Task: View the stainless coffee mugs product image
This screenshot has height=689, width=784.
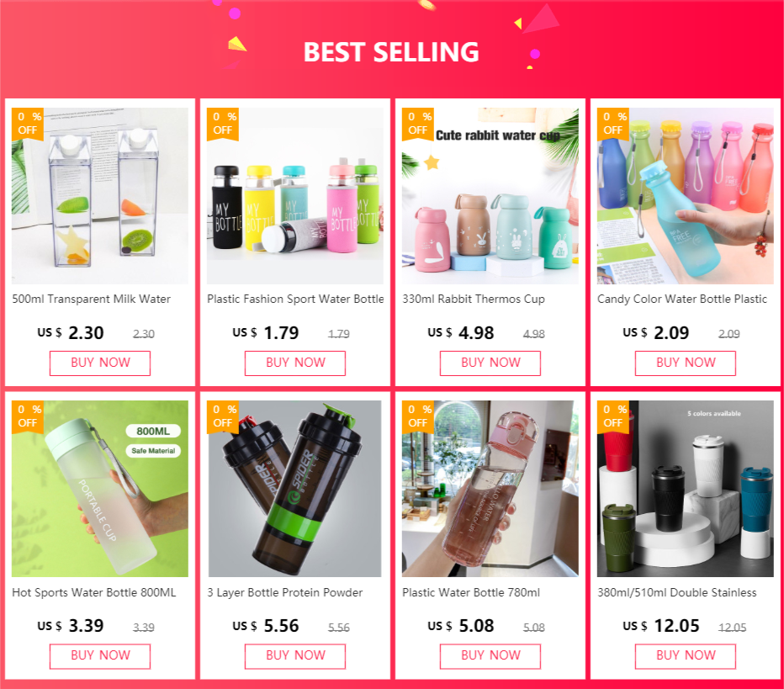Action: click(x=685, y=489)
